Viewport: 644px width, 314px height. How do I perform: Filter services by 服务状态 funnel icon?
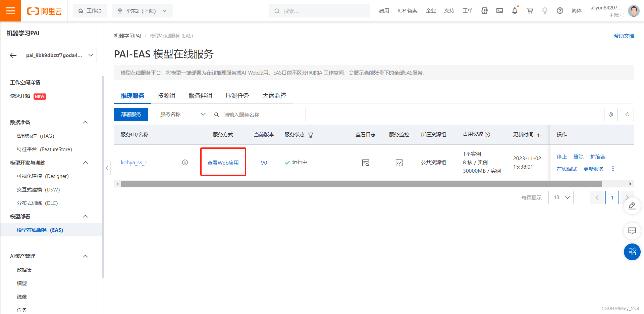[311, 134]
